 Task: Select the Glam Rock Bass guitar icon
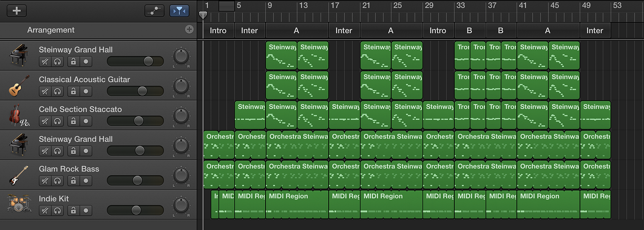point(19,175)
